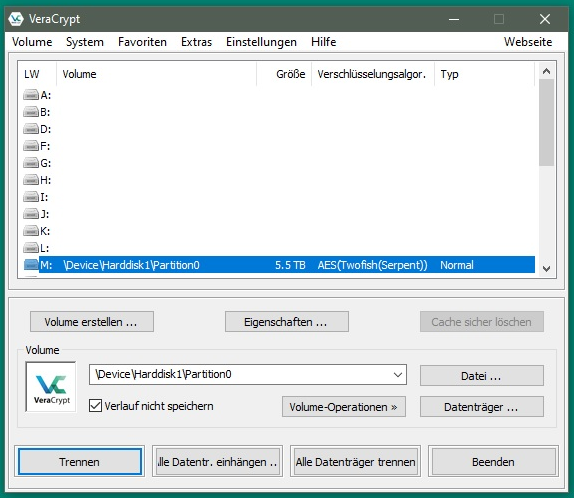
Task: Open the System menu
Action: click(85, 42)
